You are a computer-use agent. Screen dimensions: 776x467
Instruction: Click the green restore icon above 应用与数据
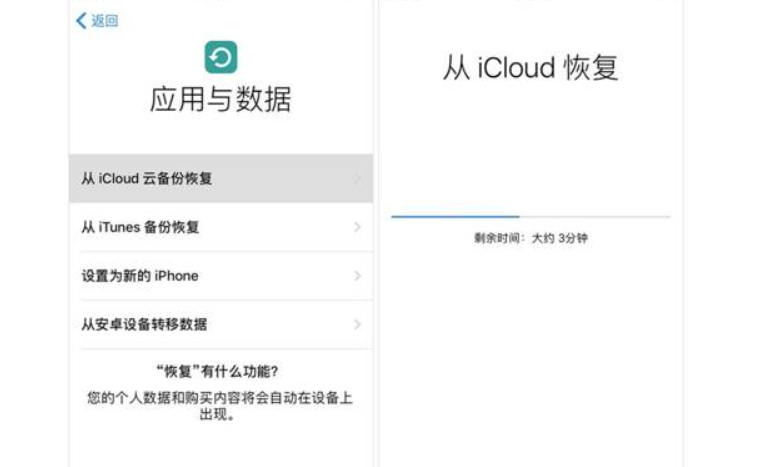(221, 57)
